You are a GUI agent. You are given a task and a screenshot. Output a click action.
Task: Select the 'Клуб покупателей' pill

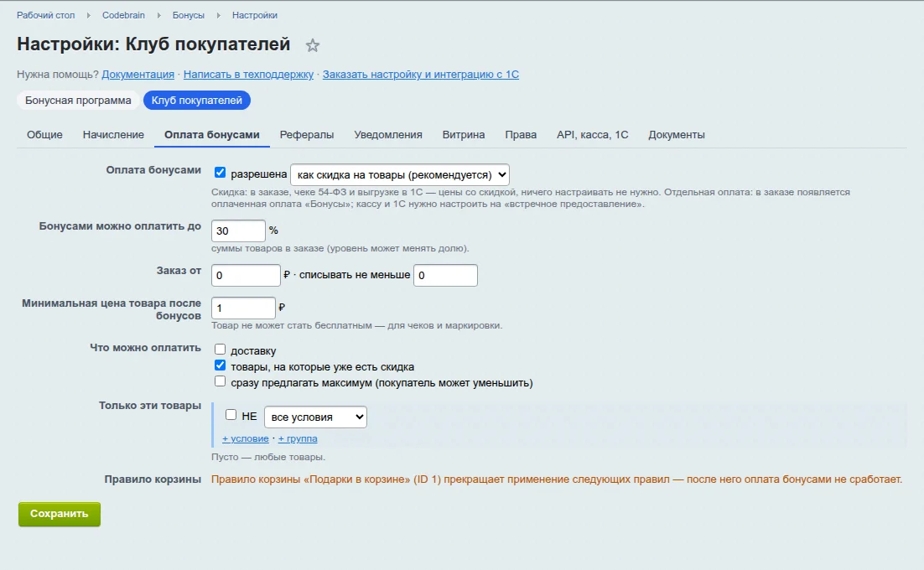[197, 100]
